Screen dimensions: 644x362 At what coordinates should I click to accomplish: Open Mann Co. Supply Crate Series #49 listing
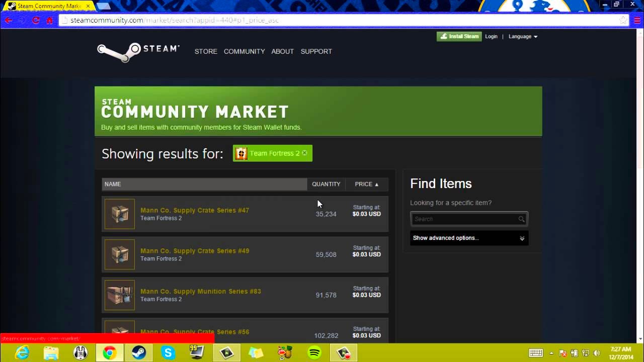[x=195, y=251]
